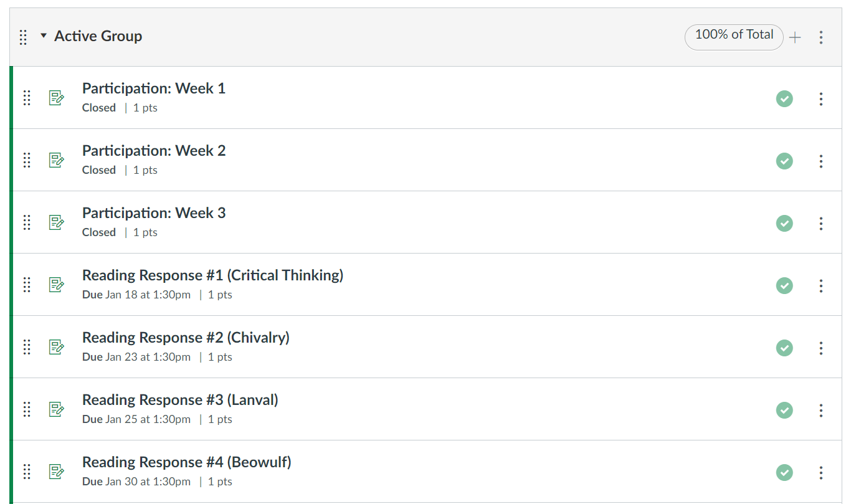Click drag handle for Reading Response #4 (Beowulf)
The height and width of the screenshot is (504, 846).
27,472
